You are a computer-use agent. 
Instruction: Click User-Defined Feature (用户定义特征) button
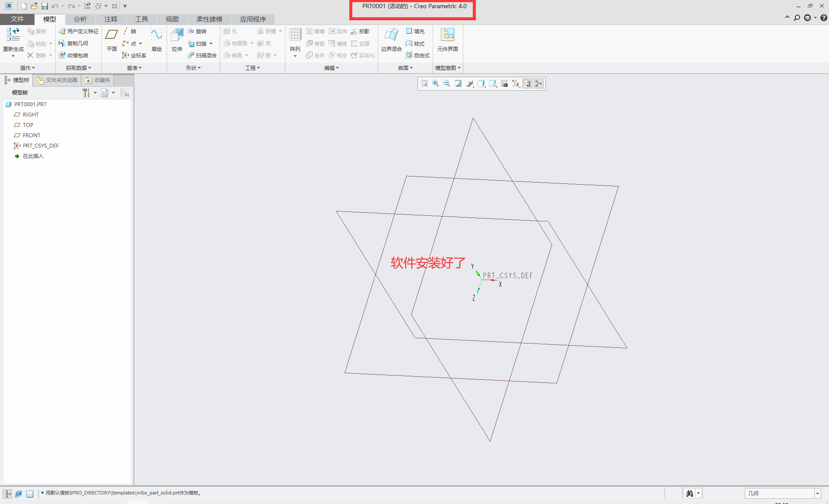(x=79, y=31)
